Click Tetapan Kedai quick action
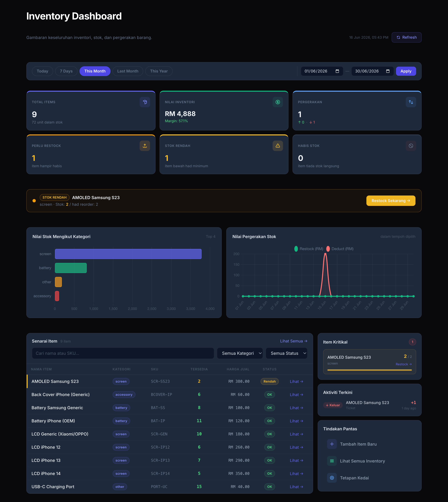Screen dimensions: 448x502 pos(369,478)
